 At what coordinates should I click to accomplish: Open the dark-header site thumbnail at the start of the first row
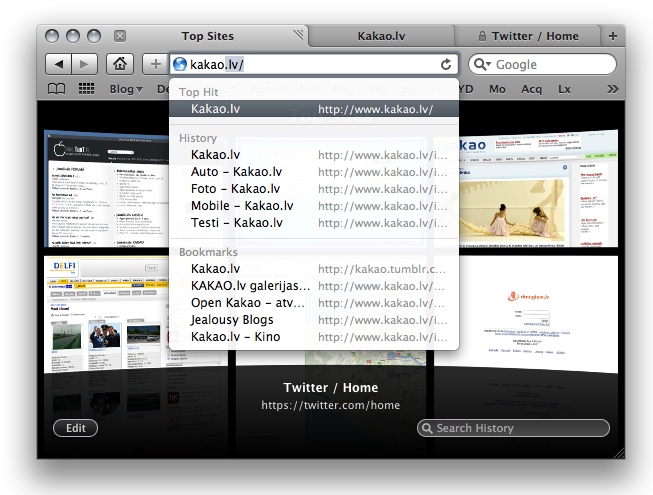pos(106,189)
